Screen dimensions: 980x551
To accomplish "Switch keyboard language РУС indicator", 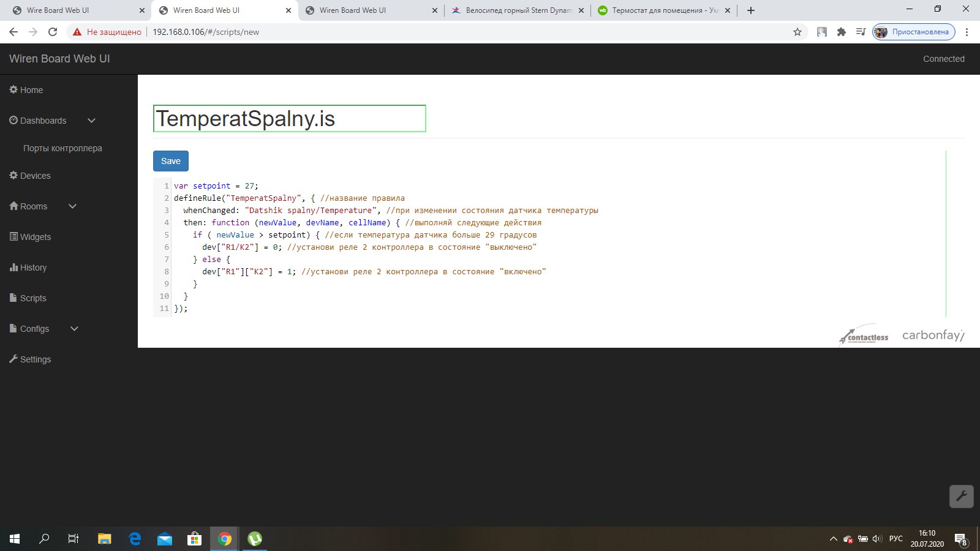I will pyautogui.click(x=896, y=539).
